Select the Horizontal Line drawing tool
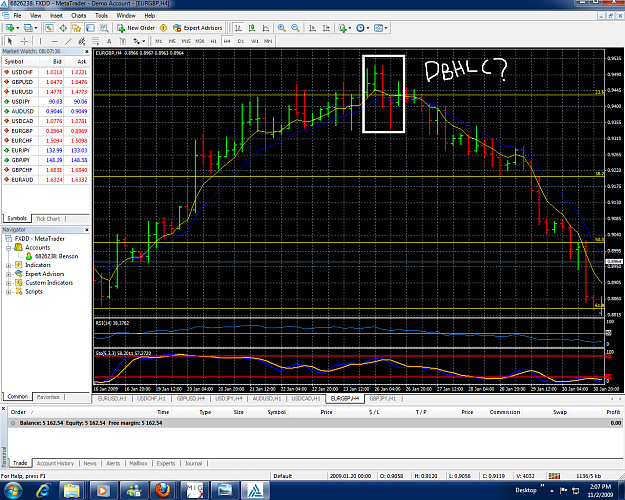The image size is (625, 500). click(55, 41)
